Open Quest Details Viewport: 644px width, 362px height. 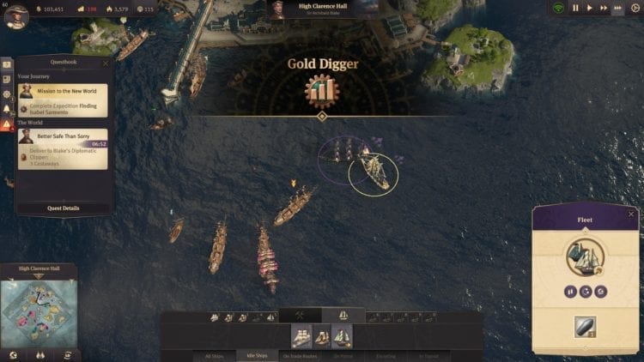click(64, 208)
